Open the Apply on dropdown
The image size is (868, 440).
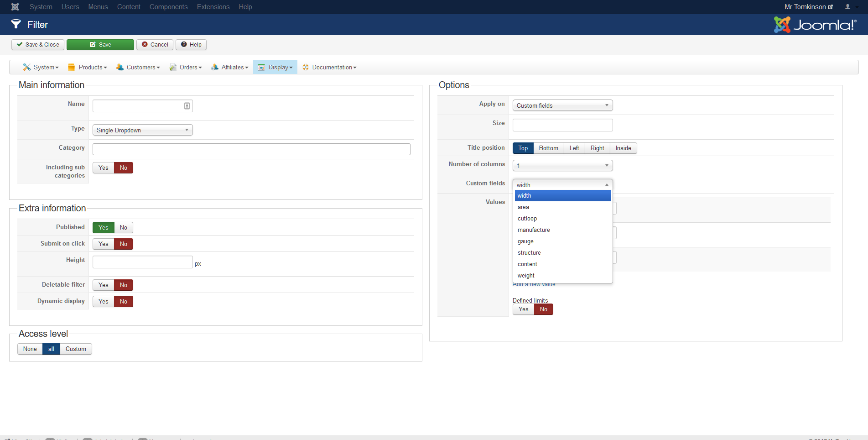coord(563,105)
